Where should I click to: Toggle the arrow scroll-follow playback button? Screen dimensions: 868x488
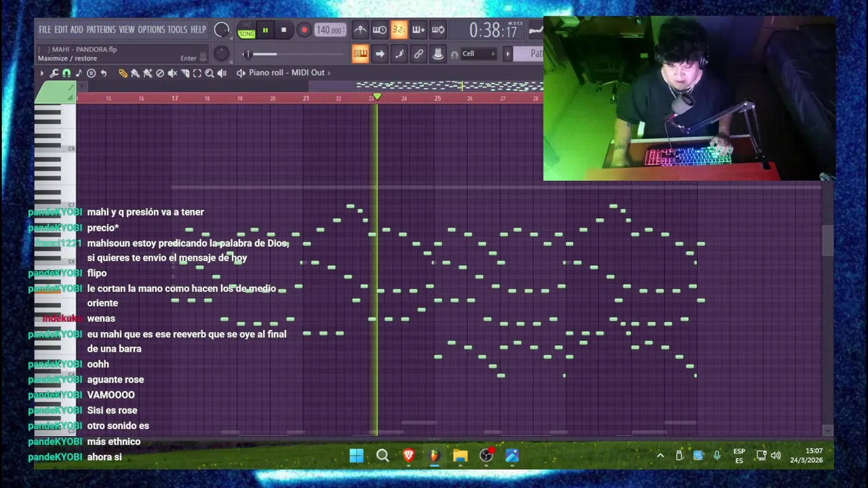pyautogui.click(x=380, y=54)
